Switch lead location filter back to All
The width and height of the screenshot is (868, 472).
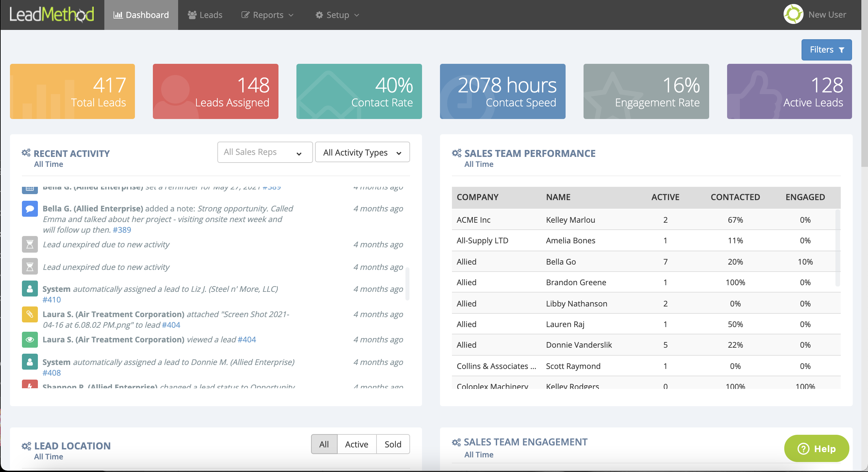[x=324, y=444]
